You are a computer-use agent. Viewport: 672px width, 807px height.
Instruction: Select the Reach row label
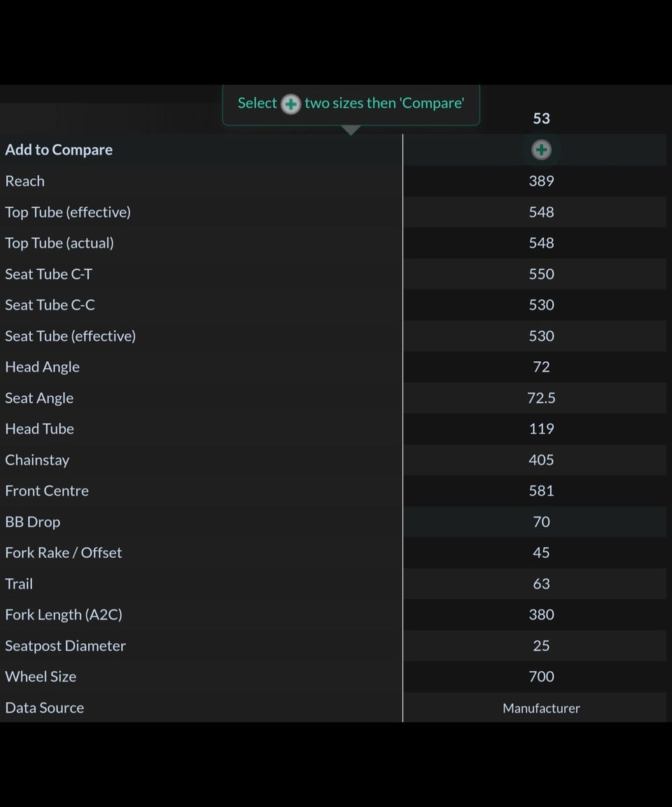[x=25, y=181]
